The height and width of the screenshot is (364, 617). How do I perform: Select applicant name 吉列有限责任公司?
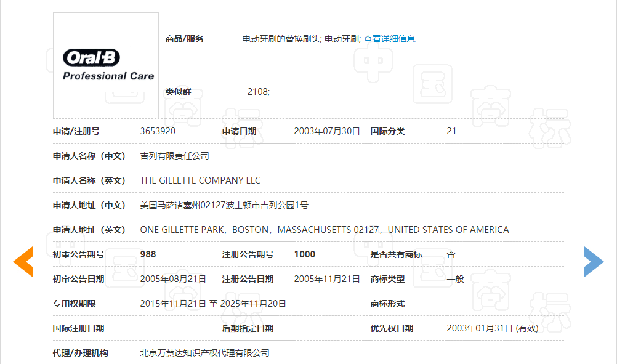[x=174, y=156]
